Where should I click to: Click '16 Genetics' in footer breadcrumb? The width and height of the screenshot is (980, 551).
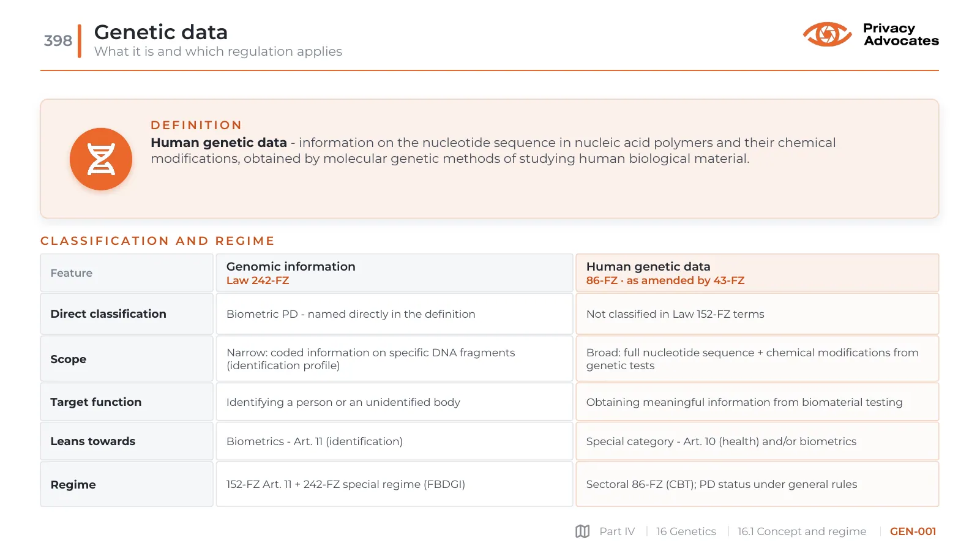(686, 531)
